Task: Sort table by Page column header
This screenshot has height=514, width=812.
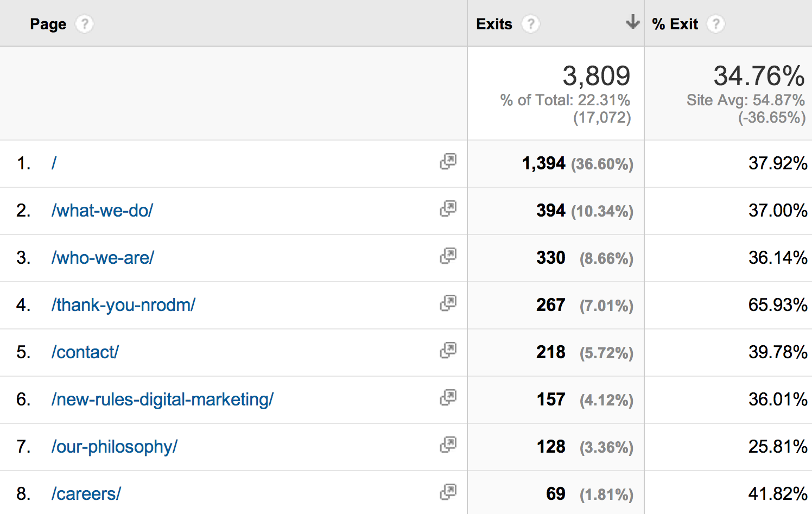Action: click(x=48, y=24)
